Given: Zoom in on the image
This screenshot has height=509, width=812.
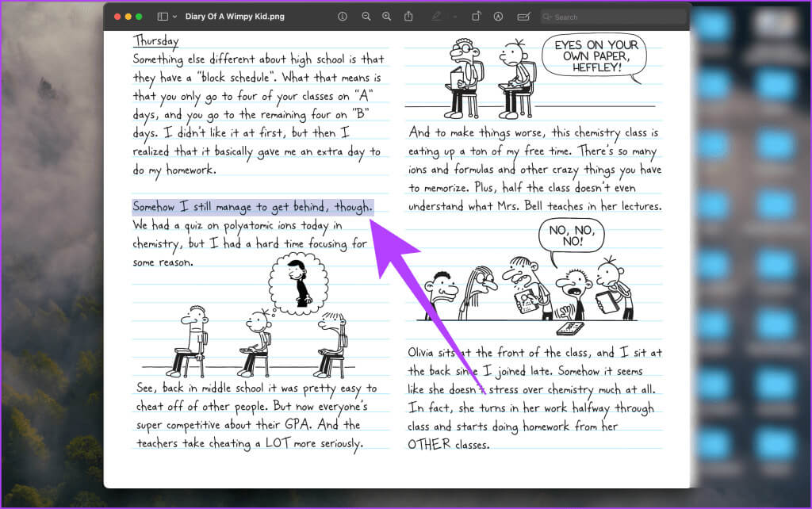Looking at the screenshot, I should (386, 17).
